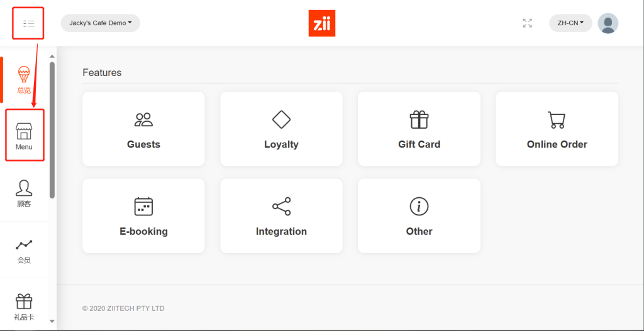Click sidebar scrollbar up arrow
644x331 pixels.
pos(52,56)
